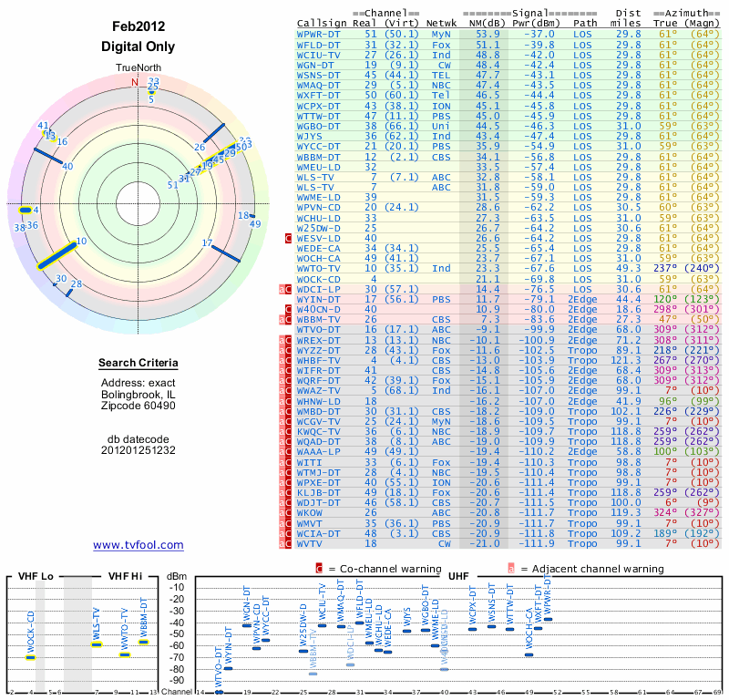Click the WOCK-CD marker in VHF Lo chart
Screen dimensions: 729x700
click(x=30, y=656)
